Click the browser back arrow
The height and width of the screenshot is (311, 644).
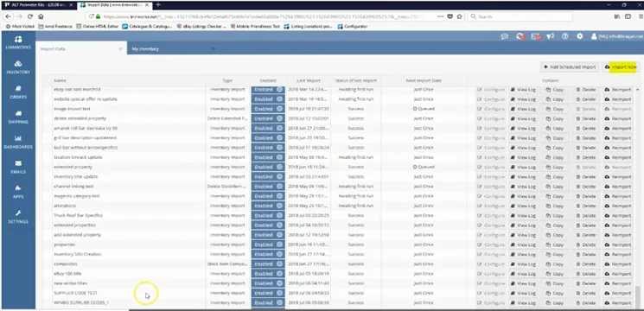tap(9, 16)
